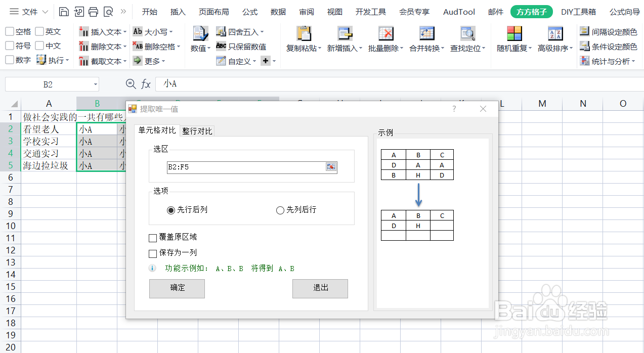
Task: Click the 数值 icon
Action: 201,34
